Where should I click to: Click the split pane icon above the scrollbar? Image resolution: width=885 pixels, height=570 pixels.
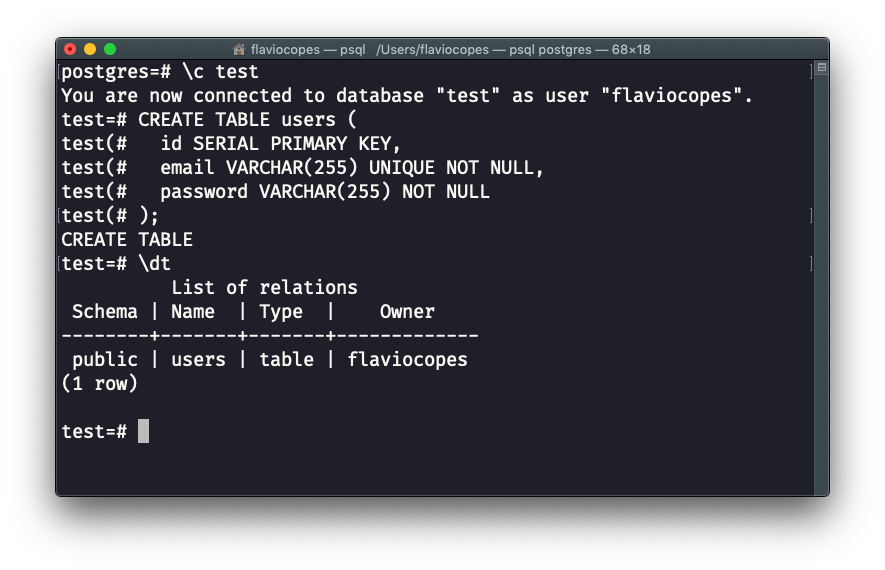(821, 69)
